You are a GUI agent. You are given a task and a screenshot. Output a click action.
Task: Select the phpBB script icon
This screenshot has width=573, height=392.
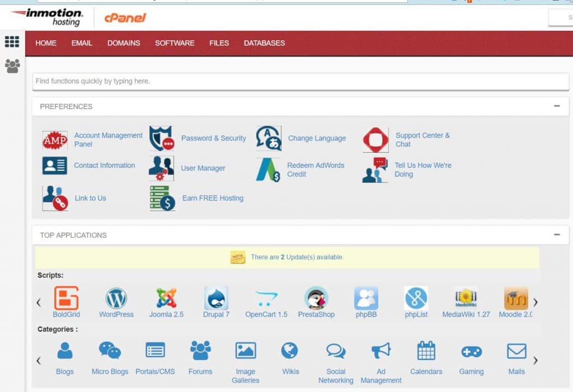(366, 298)
